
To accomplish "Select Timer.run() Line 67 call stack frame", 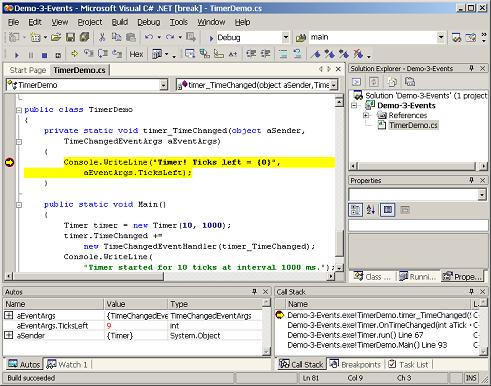I will [x=355, y=335].
